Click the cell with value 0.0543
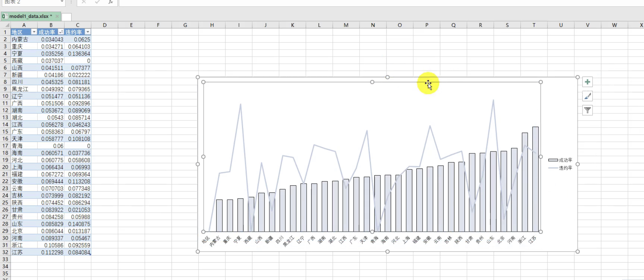This screenshot has width=644, height=280. coord(51,117)
